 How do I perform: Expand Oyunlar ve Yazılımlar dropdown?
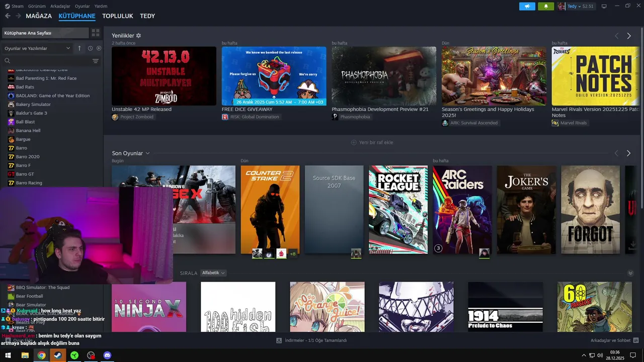click(37, 48)
